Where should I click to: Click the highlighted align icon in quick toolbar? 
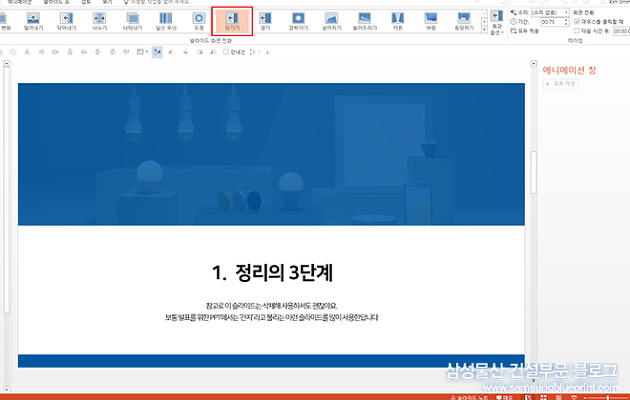pos(157,52)
